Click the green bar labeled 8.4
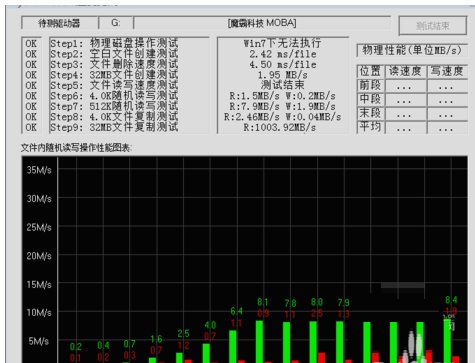 (x=447, y=341)
